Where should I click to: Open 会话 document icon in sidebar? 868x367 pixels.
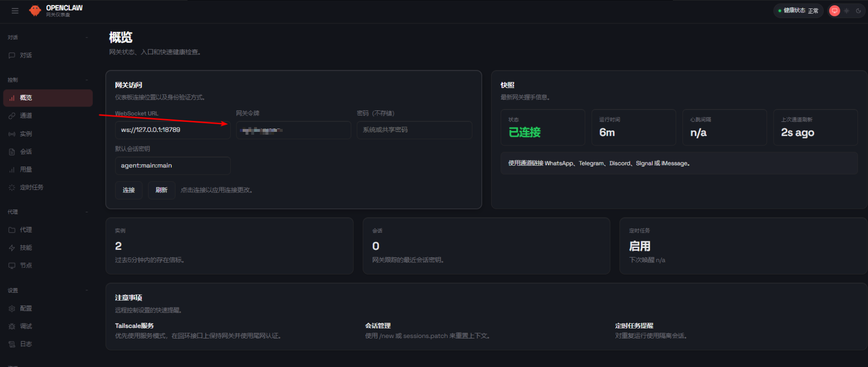pos(12,152)
